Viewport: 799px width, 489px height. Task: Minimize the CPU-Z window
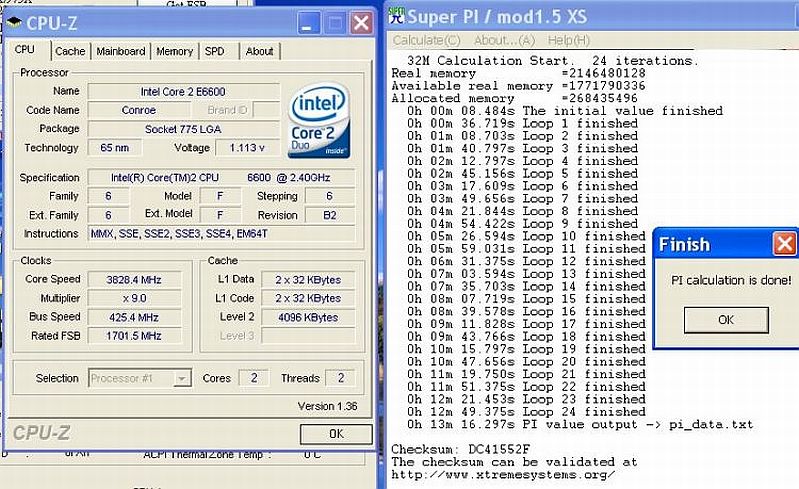click(x=308, y=23)
